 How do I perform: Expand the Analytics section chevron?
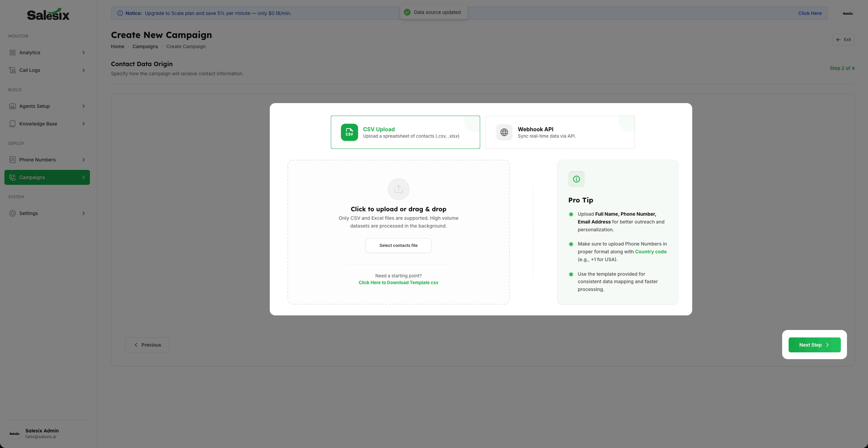[83, 53]
